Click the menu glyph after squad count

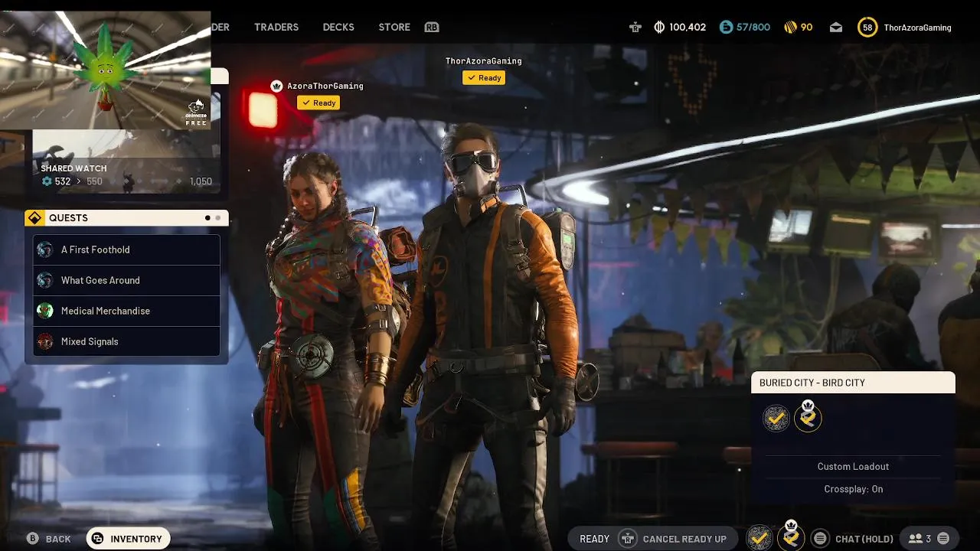(943, 539)
